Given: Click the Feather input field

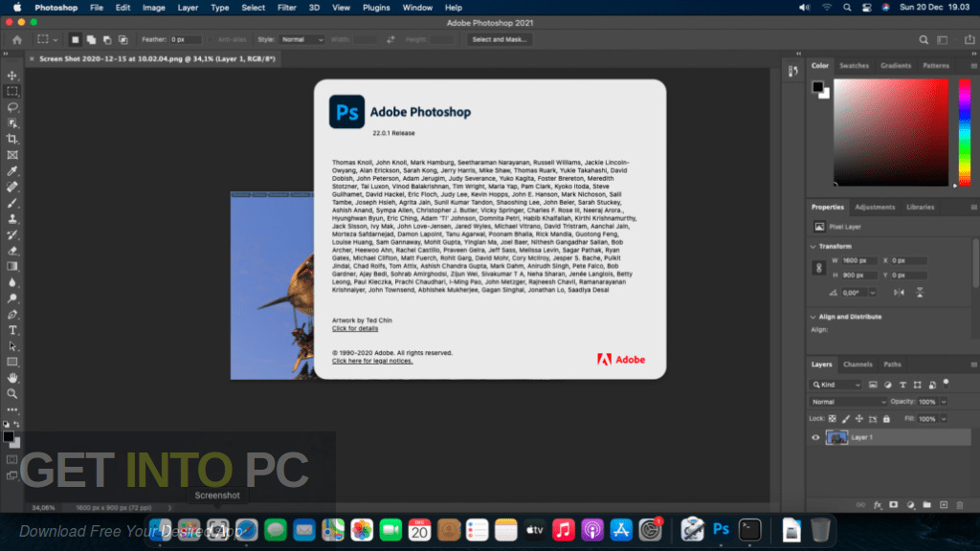Looking at the screenshot, I should point(186,39).
